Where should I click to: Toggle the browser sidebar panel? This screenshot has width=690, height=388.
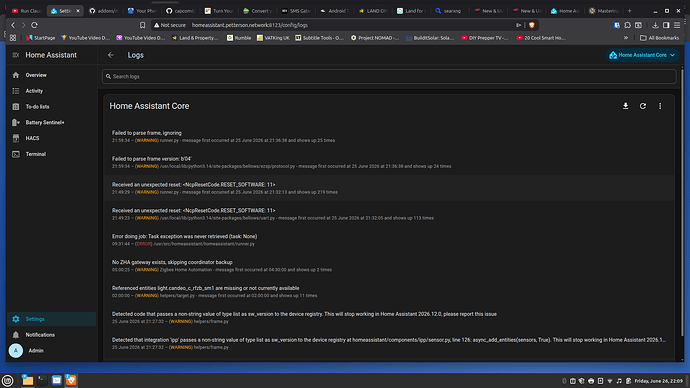(x=666, y=25)
